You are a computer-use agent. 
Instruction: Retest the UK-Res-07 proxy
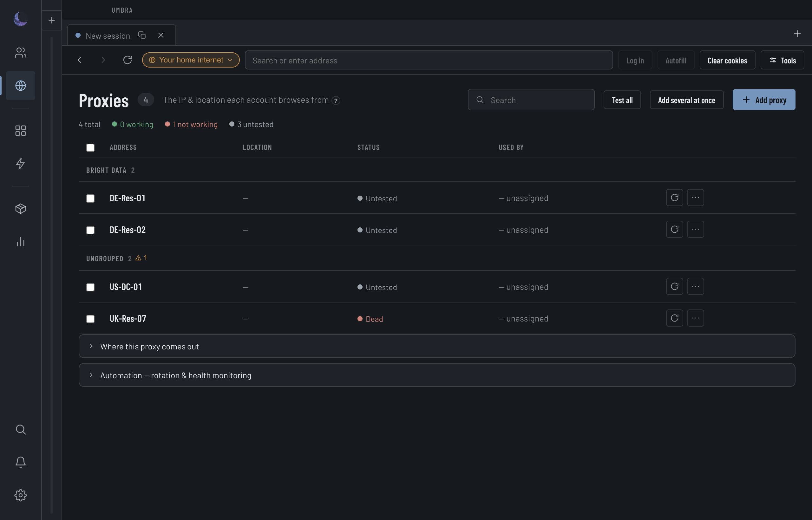pyautogui.click(x=674, y=318)
